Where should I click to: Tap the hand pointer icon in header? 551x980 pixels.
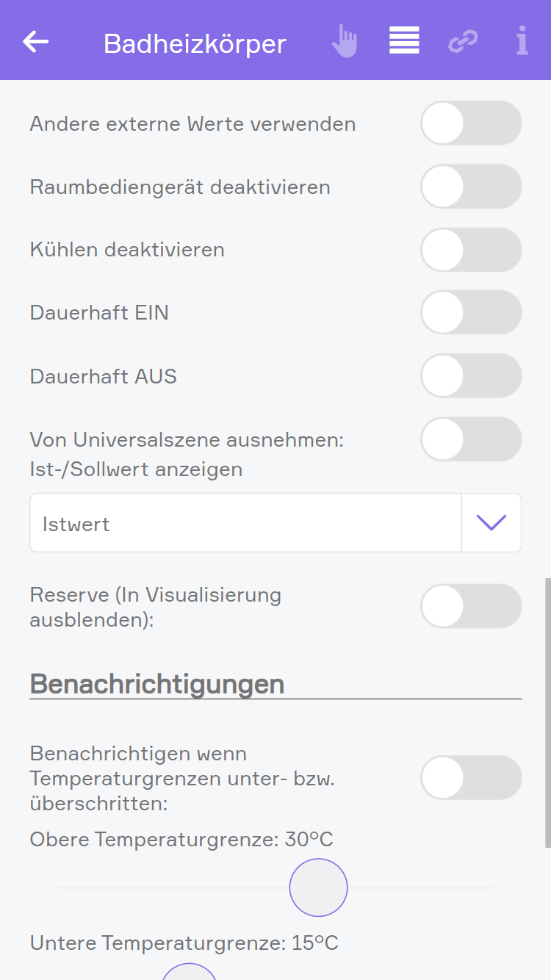click(x=344, y=41)
